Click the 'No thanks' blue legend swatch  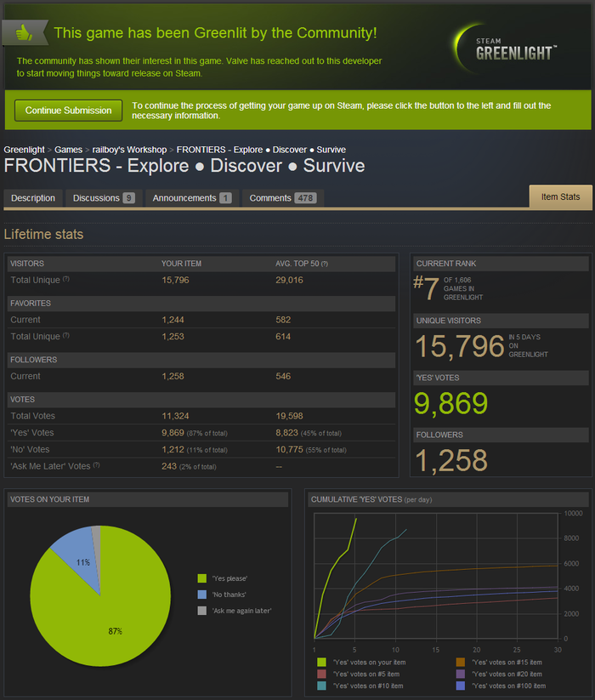tap(202, 595)
